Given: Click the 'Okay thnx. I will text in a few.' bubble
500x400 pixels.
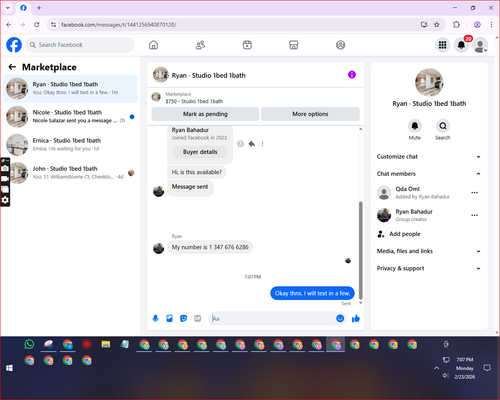Looking at the screenshot, I should click(x=312, y=293).
